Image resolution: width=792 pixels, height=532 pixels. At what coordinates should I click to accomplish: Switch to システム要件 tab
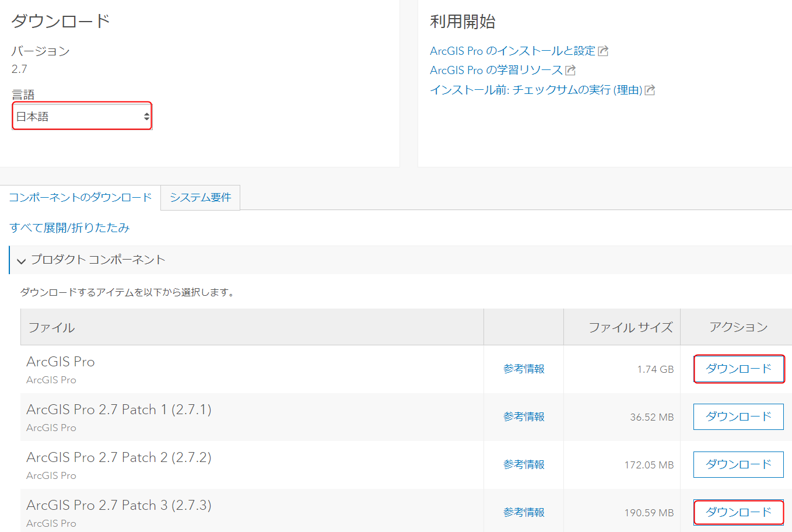tap(201, 197)
